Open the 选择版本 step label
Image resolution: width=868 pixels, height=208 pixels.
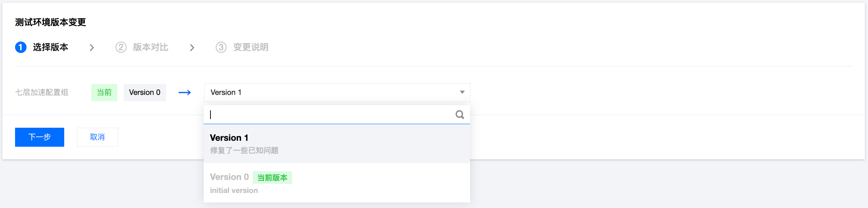(x=50, y=47)
